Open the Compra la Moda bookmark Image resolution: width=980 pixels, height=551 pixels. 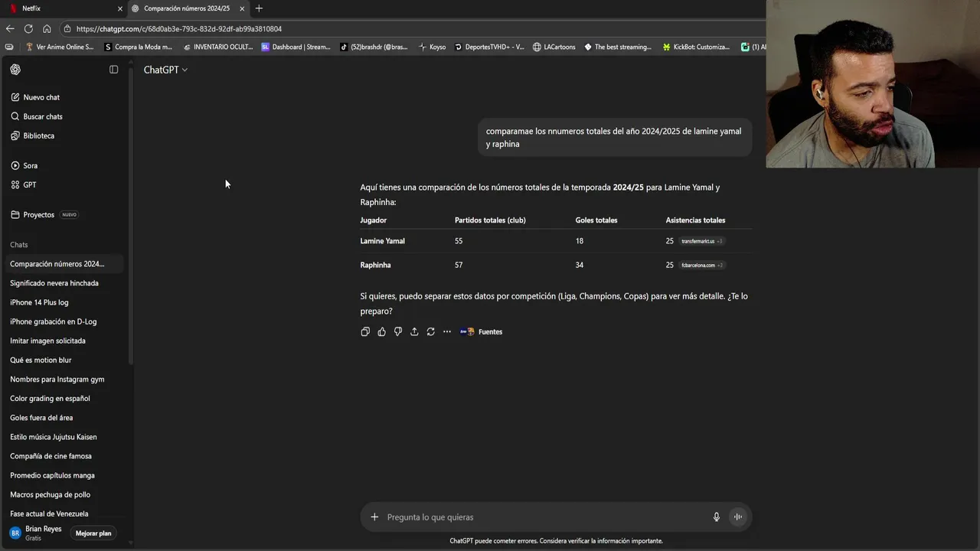click(138, 47)
